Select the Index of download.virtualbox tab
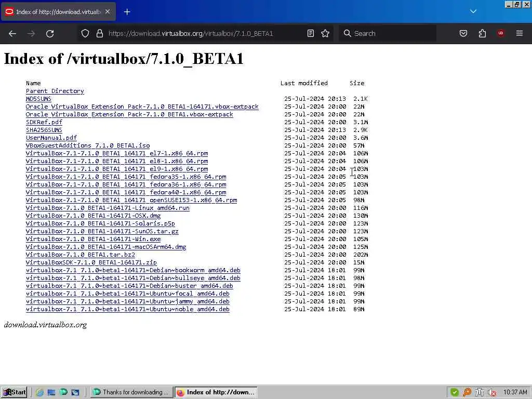This screenshot has width=532, height=399. click(58, 12)
